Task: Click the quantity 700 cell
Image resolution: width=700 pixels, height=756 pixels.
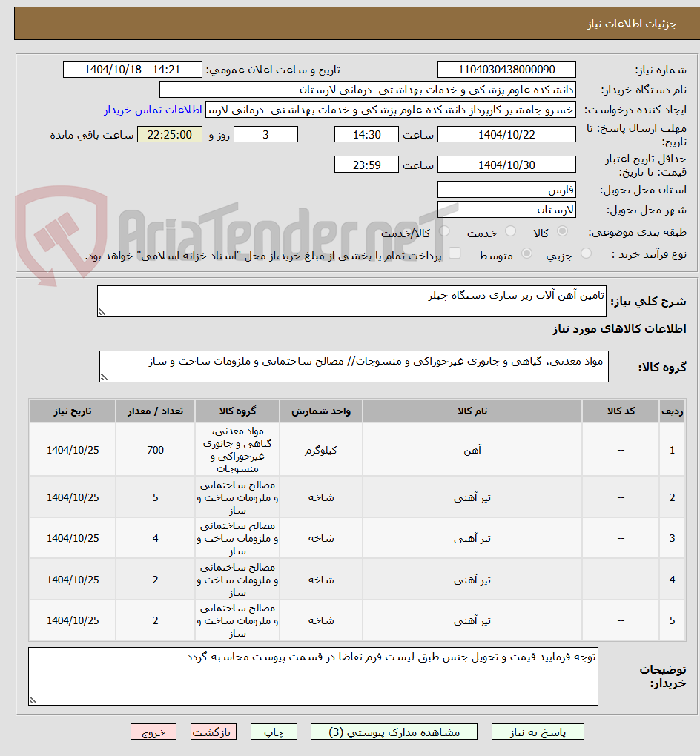Action: 155,450
